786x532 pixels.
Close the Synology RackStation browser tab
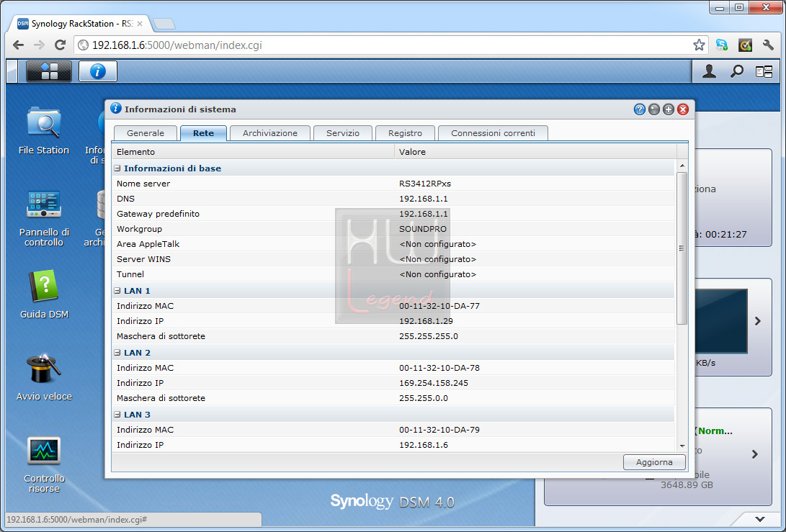click(139, 24)
